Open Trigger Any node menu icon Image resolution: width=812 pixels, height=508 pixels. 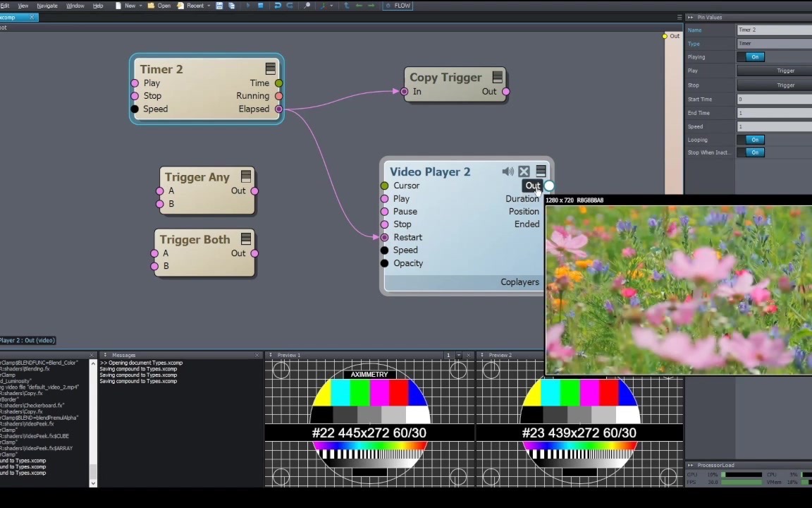pyautogui.click(x=245, y=176)
